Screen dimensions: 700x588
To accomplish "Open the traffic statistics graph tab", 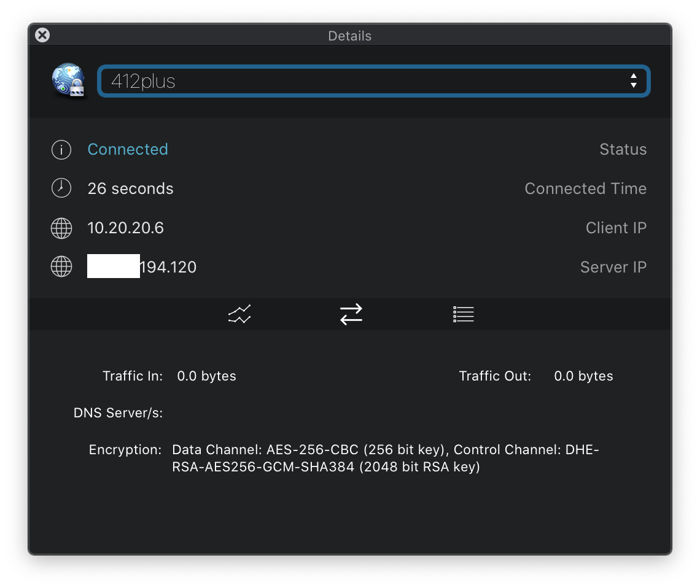I will [x=239, y=314].
